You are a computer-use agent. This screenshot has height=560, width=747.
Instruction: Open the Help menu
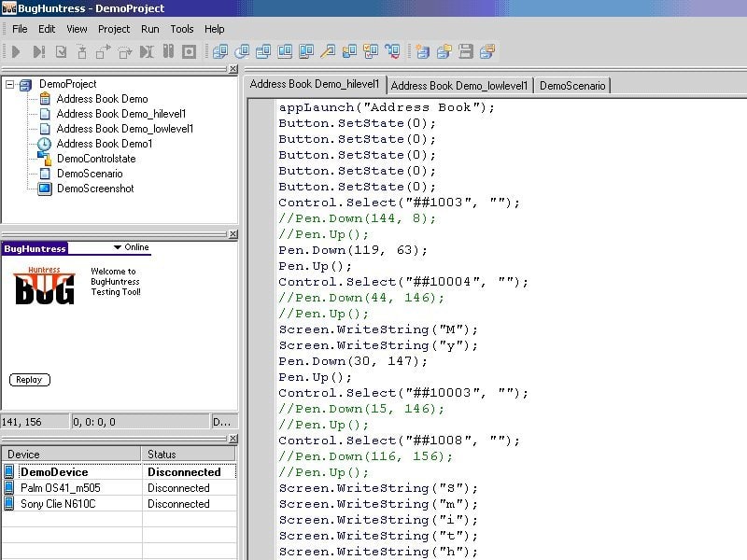(215, 29)
